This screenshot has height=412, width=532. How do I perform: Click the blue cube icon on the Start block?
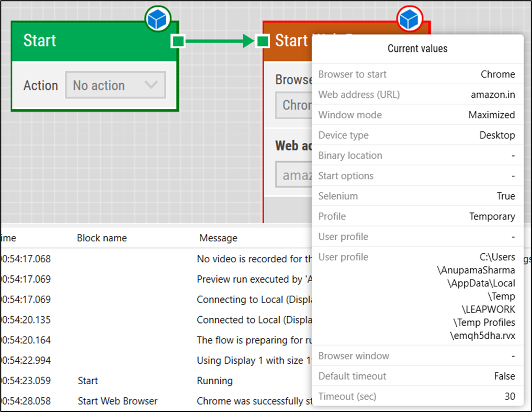point(157,19)
